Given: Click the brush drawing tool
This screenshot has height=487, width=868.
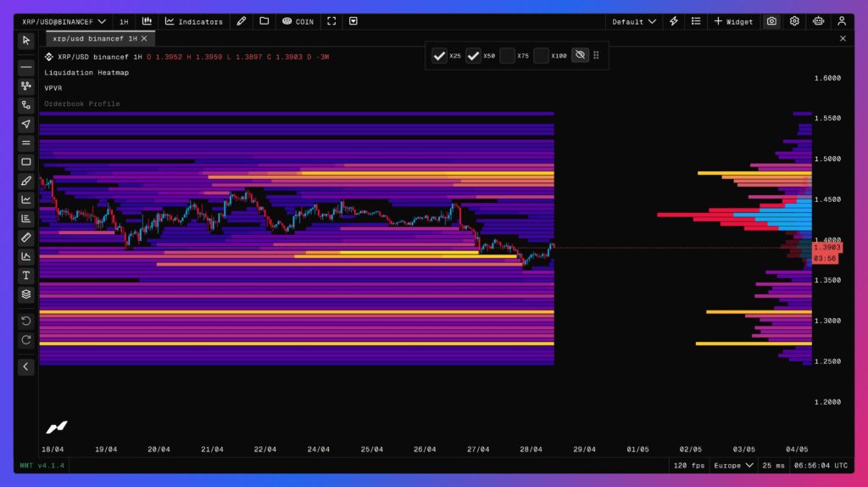Looking at the screenshot, I should (x=26, y=181).
